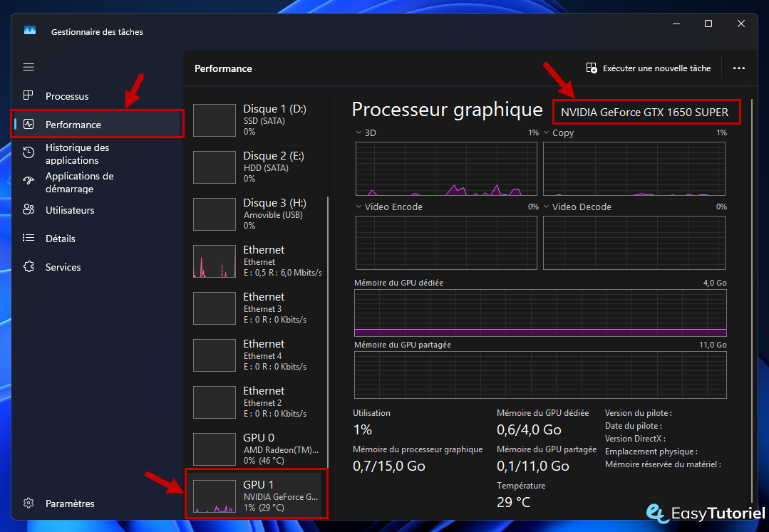Click the 0,7/15,0 Go GPU memory value
The height and width of the screenshot is (532, 769).
click(x=389, y=466)
